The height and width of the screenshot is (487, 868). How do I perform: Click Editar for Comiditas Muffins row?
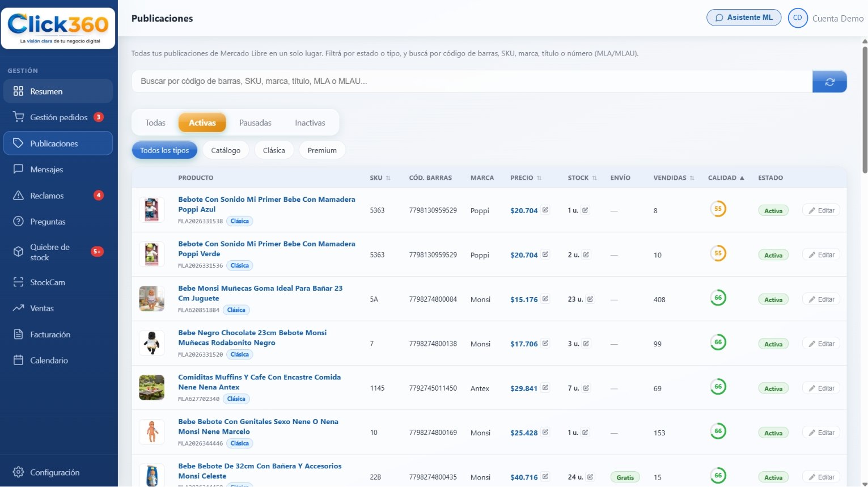coord(821,388)
